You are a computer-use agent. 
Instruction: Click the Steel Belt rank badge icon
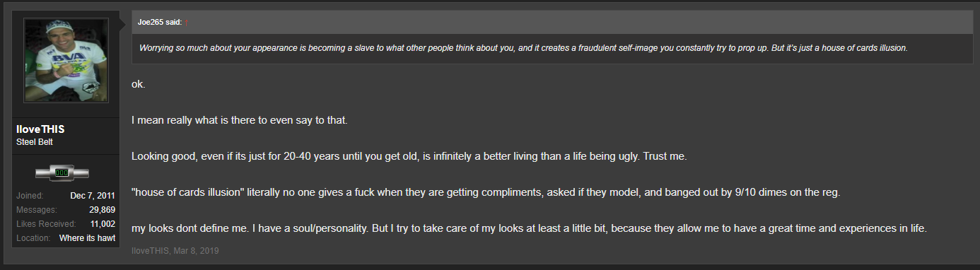pos(62,172)
